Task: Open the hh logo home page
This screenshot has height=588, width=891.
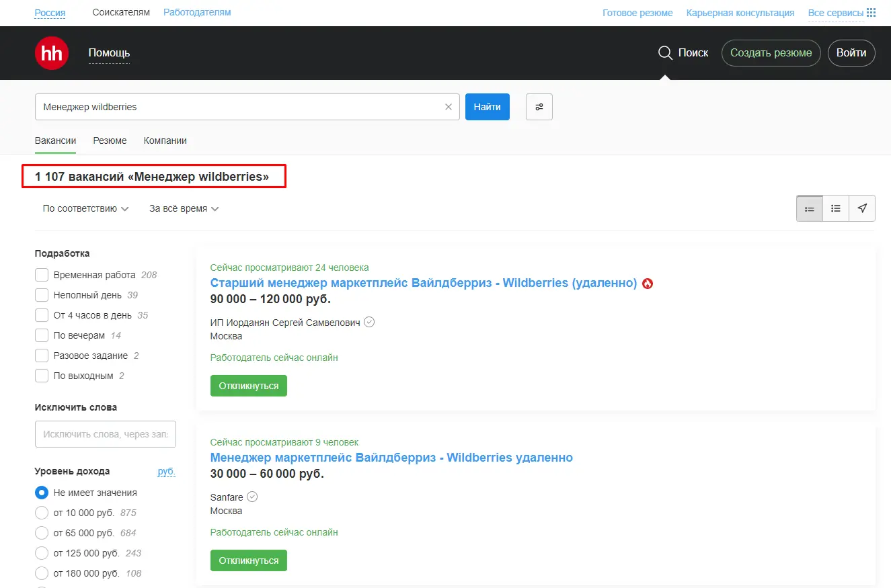Action: (52, 53)
